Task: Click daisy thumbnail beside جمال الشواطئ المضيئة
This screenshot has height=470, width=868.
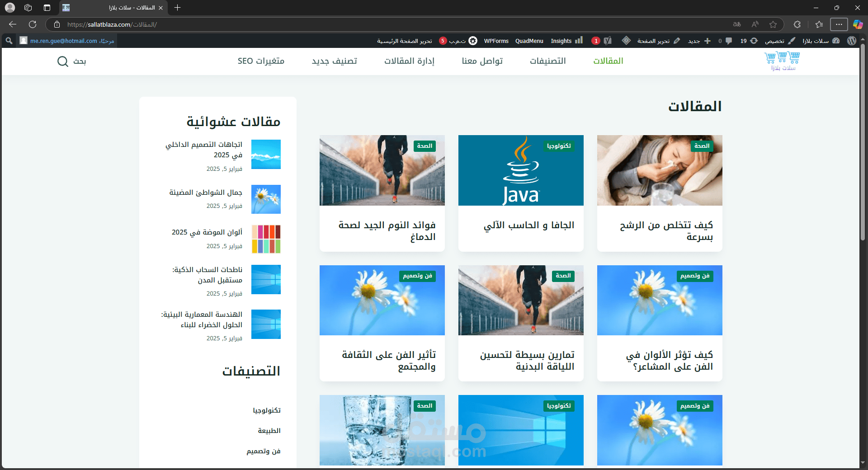Action: pyautogui.click(x=266, y=199)
